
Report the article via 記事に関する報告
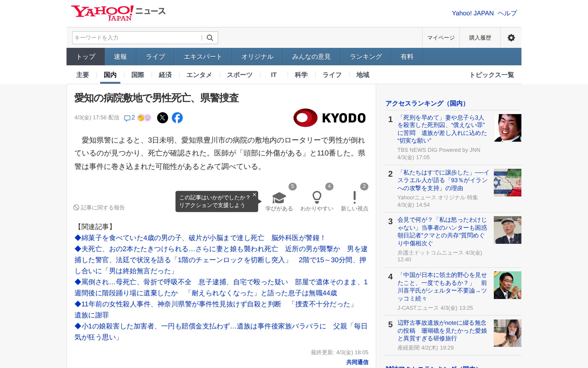[99, 208]
